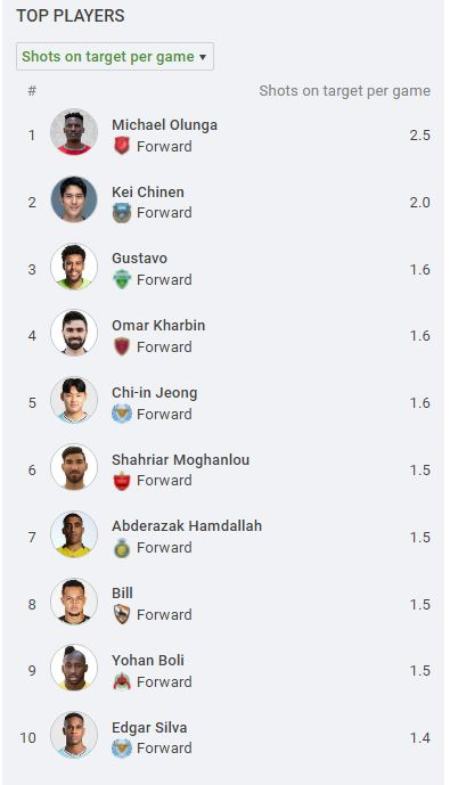Click Chi-in Jeong's team crest icon
Screen dimensions: 450x785
(x=122, y=414)
